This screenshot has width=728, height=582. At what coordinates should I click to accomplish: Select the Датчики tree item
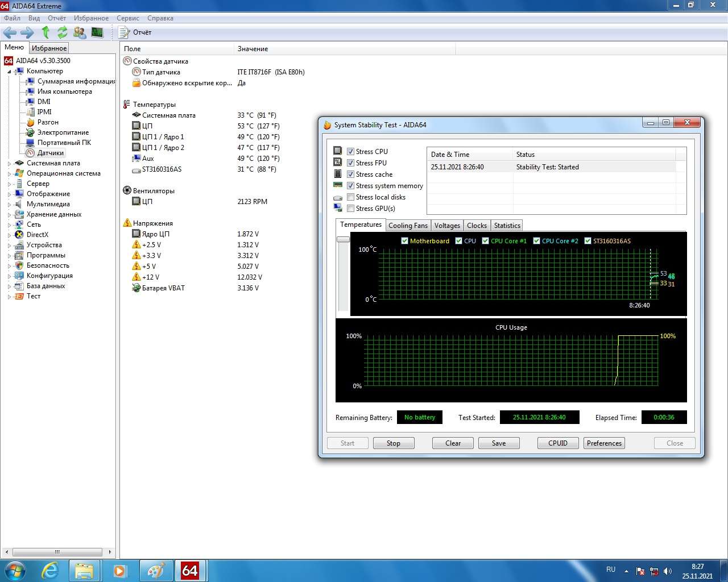click(x=50, y=153)
